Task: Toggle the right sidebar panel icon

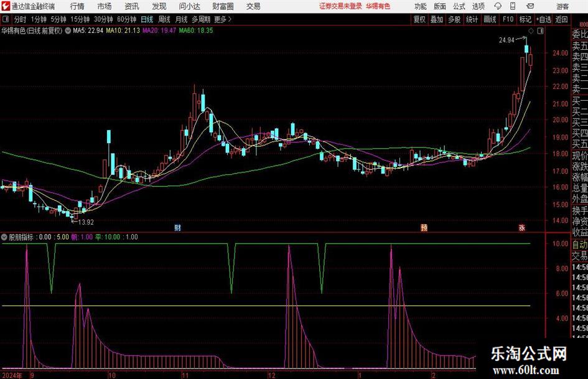Action: click(540, 30)
